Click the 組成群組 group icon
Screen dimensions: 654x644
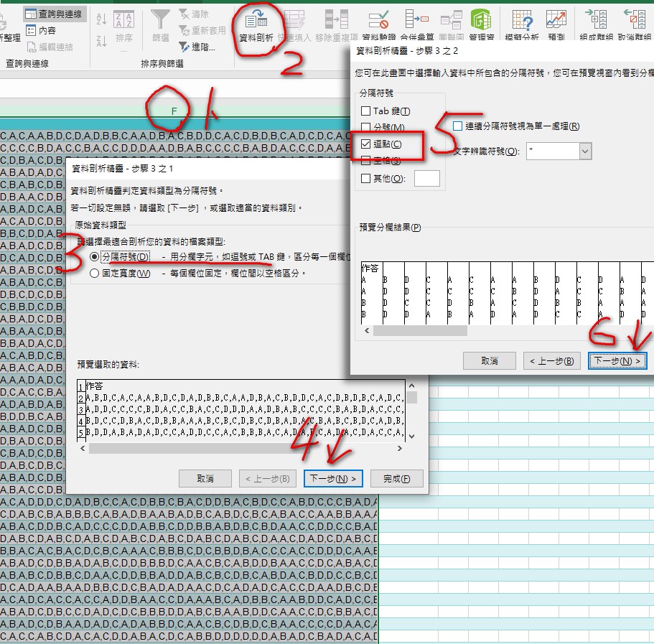[x=594, y=23]
